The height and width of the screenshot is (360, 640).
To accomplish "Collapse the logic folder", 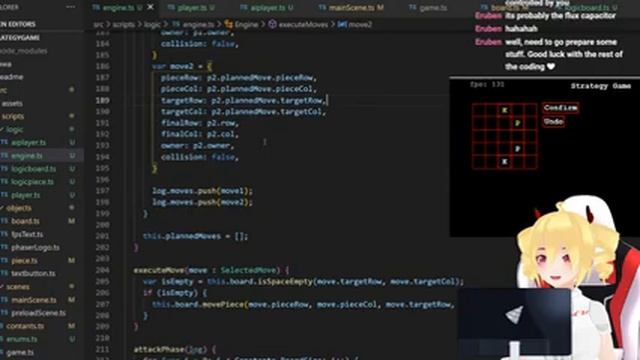I will click(x=14, y=130).
